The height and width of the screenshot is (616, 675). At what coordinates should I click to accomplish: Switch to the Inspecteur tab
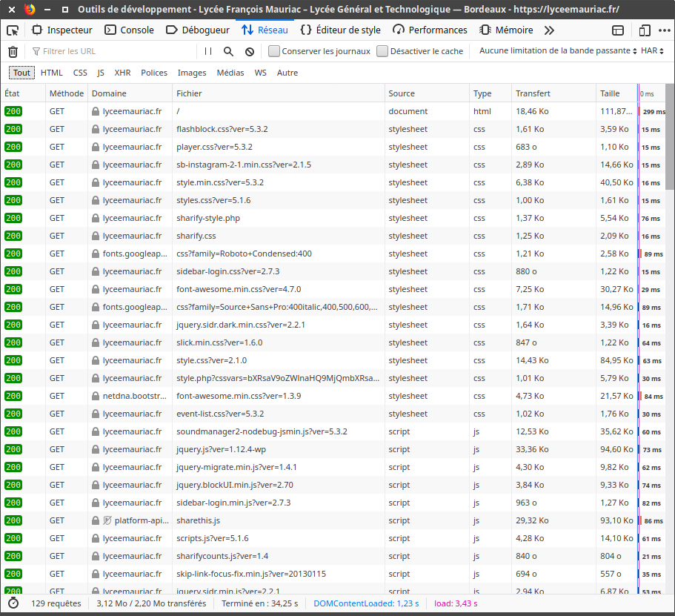tap(62, 30)
